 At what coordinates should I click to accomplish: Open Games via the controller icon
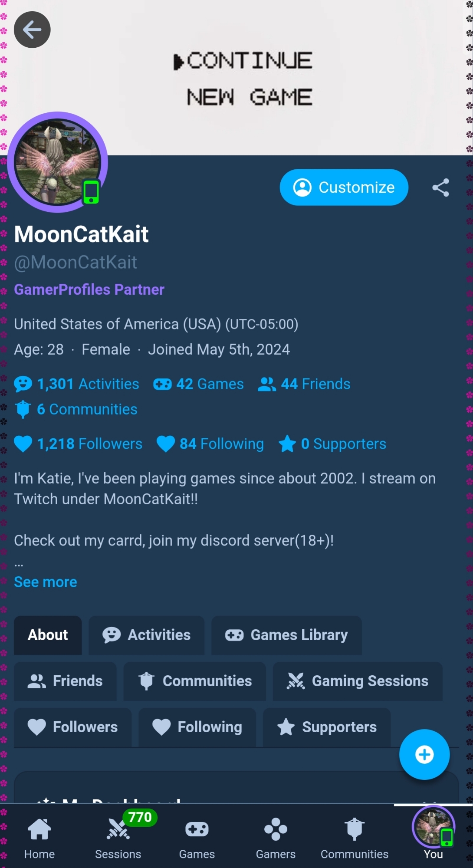[x=197, y=838]
